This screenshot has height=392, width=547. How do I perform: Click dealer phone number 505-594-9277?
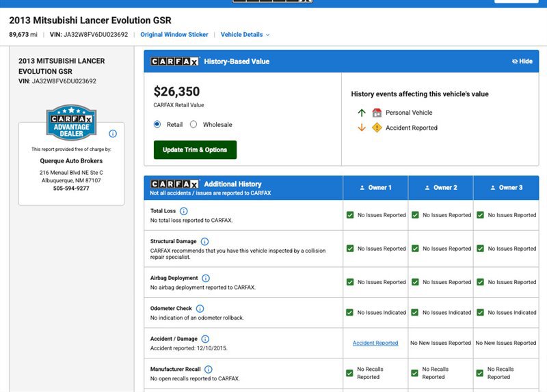pyautogui.click(x=71, y=188)
